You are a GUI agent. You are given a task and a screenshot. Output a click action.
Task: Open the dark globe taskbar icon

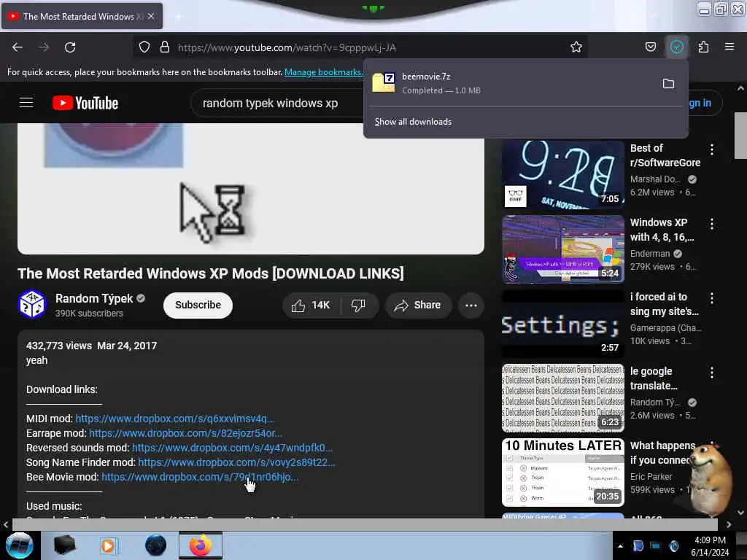(155, 545)
